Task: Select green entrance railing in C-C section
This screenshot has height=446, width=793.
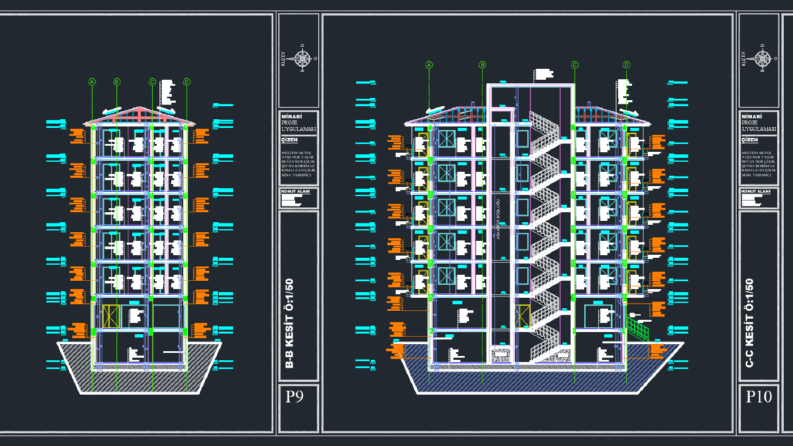Action: (x=638, y=328)
